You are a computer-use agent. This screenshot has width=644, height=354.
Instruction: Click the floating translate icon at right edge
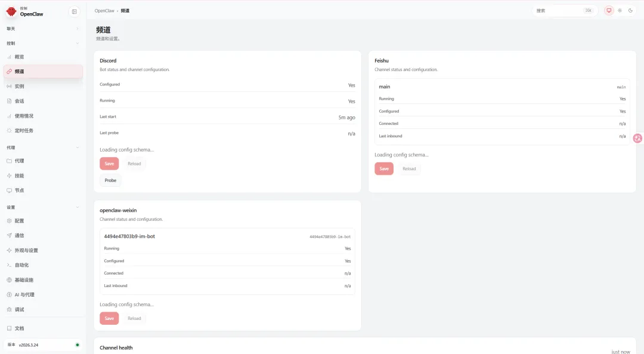click(638, 138)
